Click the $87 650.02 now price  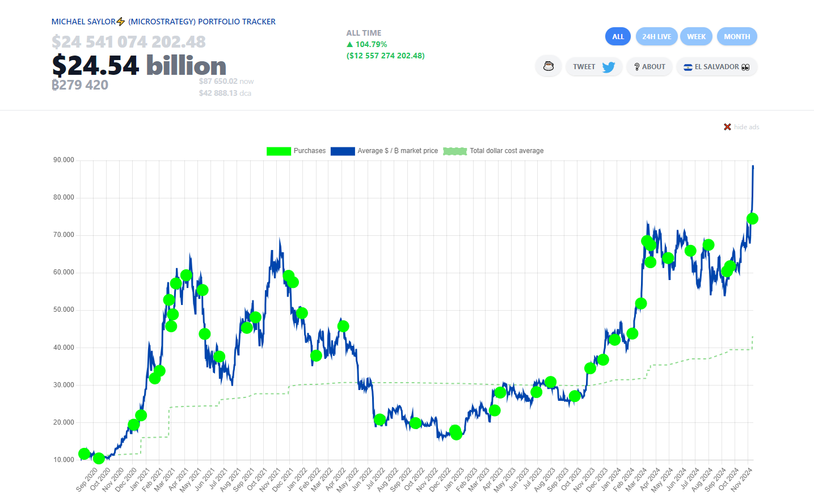226,81
